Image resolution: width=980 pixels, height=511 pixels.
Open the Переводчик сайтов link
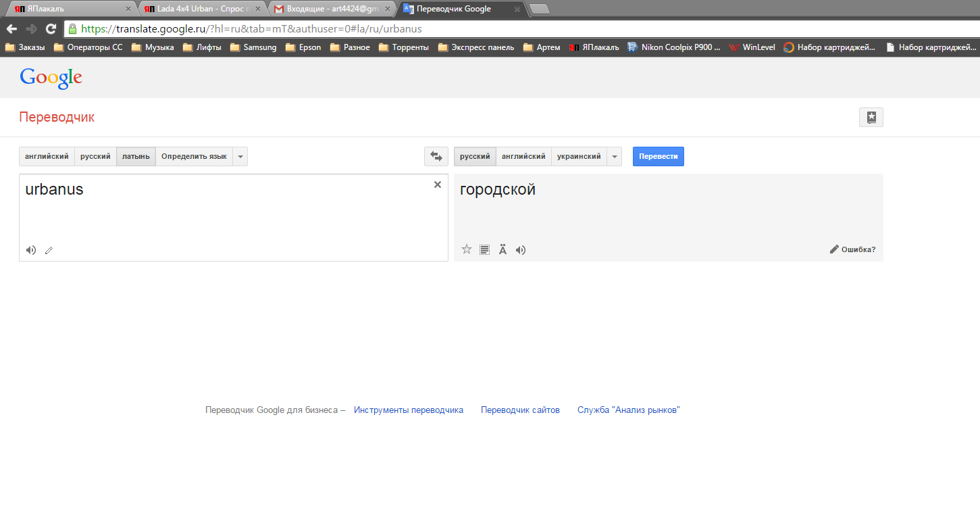tap(520, 410)
